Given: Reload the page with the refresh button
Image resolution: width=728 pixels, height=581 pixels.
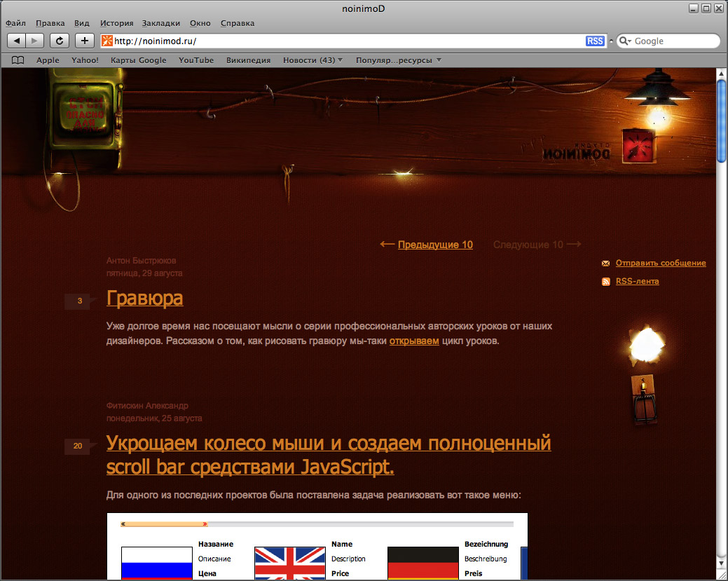Looking at the screenshot, I should pyautogui.click(x=60, y=41).
